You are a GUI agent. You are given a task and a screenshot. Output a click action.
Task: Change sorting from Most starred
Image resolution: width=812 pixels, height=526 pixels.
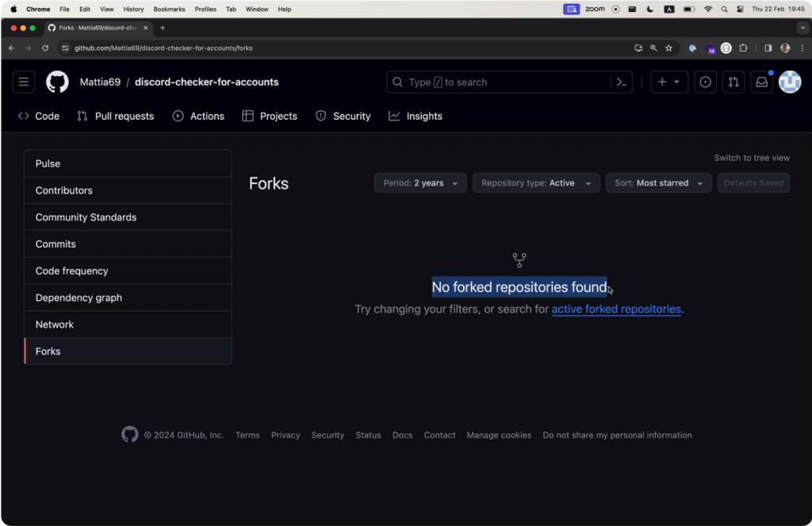[x=658, y=182]
